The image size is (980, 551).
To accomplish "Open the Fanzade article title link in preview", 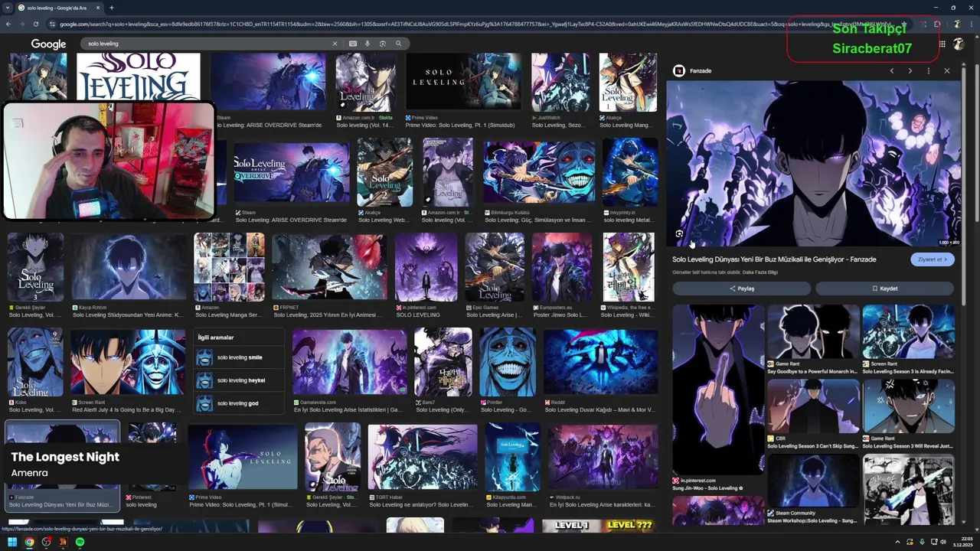I will point(774,259).
